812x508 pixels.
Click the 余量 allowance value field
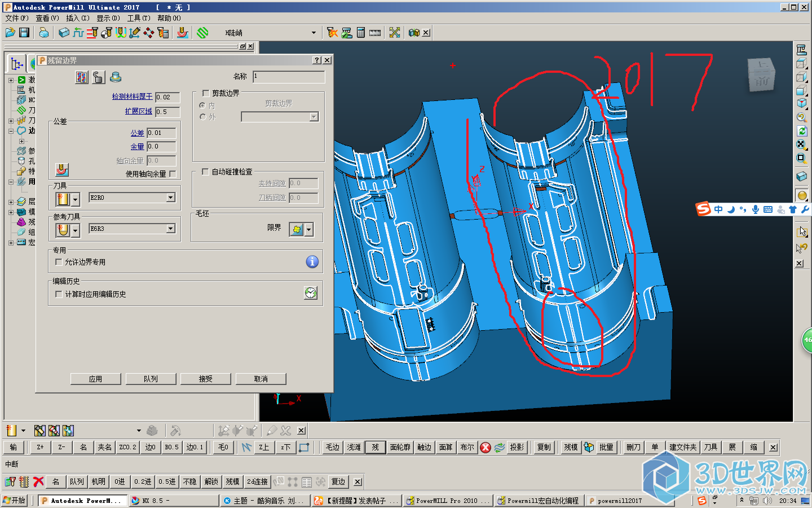pos(161,146)
